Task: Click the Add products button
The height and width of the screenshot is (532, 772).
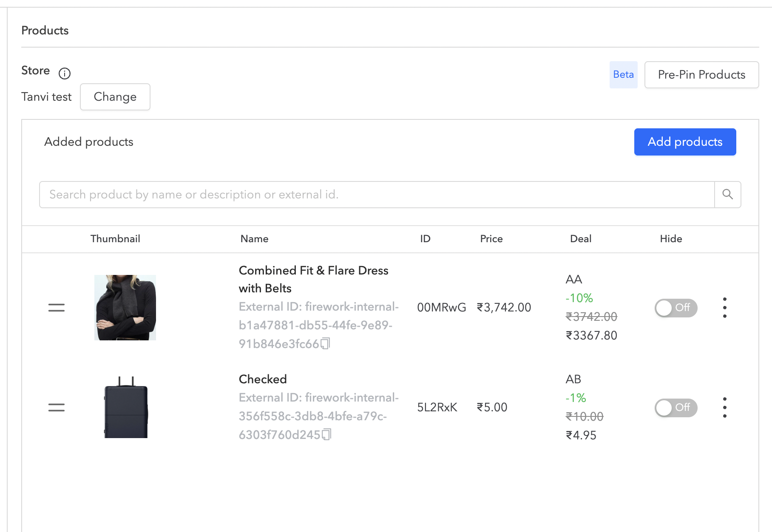Action: [684, 142]
